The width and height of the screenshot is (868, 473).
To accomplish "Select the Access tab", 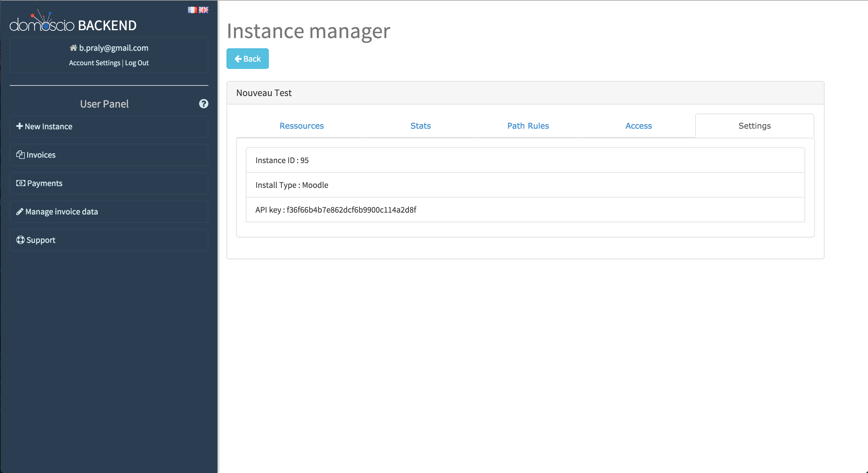I will click(638, 126).
